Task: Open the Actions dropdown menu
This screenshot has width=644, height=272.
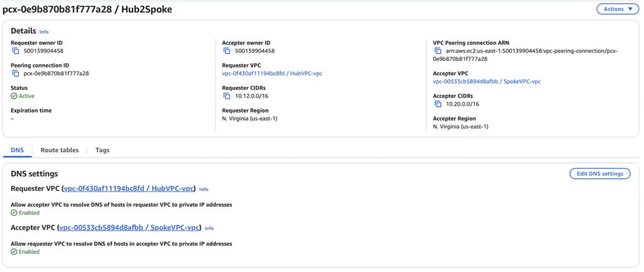Action: coord(617,9)
